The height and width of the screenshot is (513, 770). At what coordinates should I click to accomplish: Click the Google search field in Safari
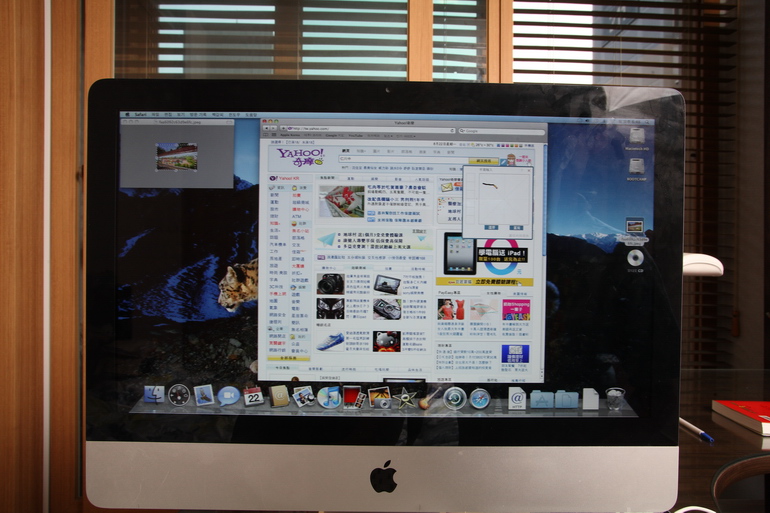[500, 131]
